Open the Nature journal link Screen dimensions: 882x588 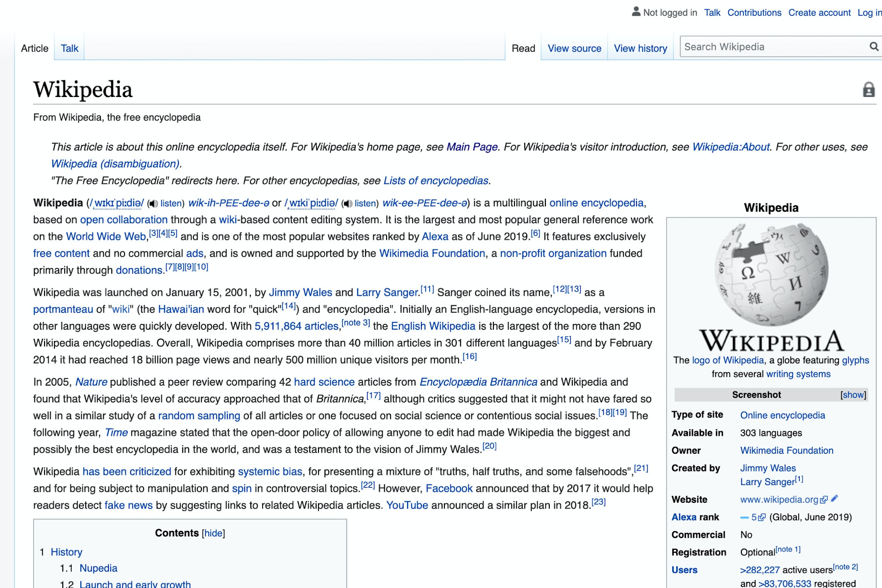tap(91, 382)
